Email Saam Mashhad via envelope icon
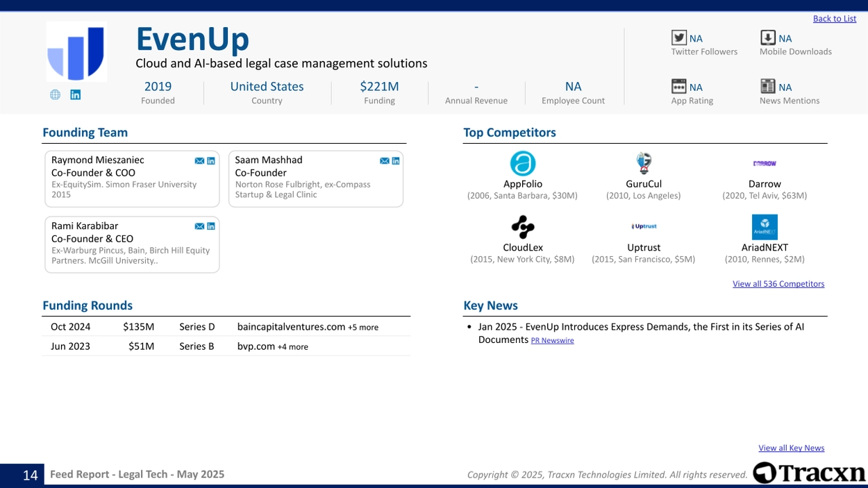 coord(384,161)
